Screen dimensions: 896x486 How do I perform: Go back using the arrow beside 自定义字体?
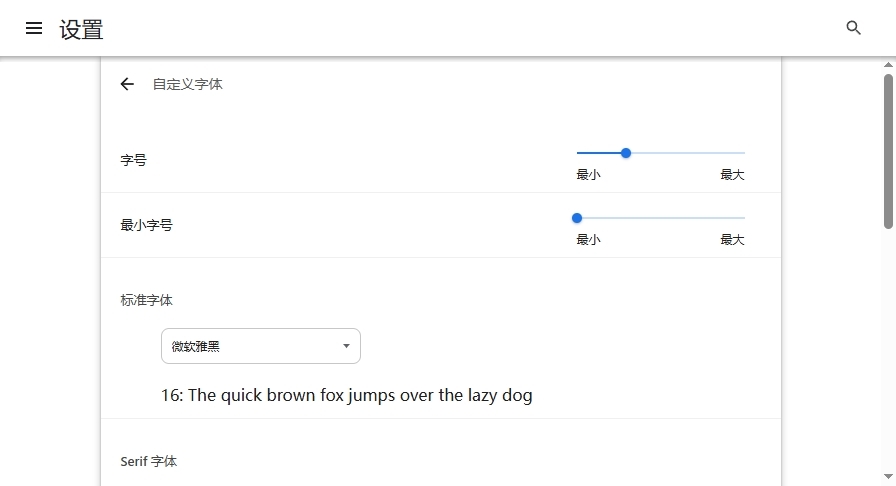pos(127,84)
